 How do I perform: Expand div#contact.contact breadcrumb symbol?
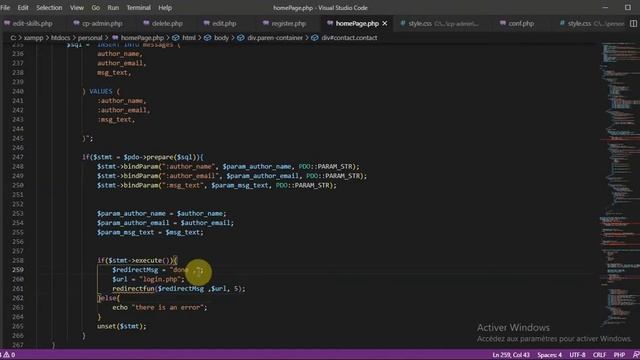[x=349, y=38]
